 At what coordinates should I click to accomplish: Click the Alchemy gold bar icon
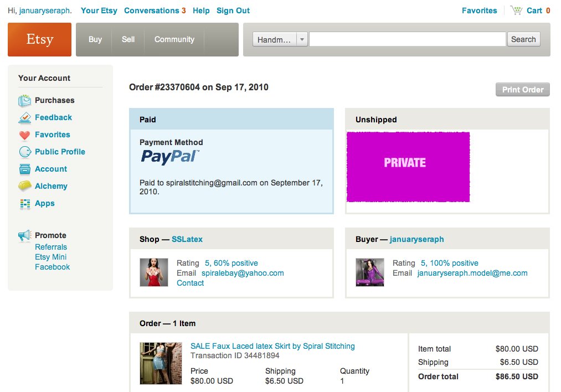coord(25,185)
